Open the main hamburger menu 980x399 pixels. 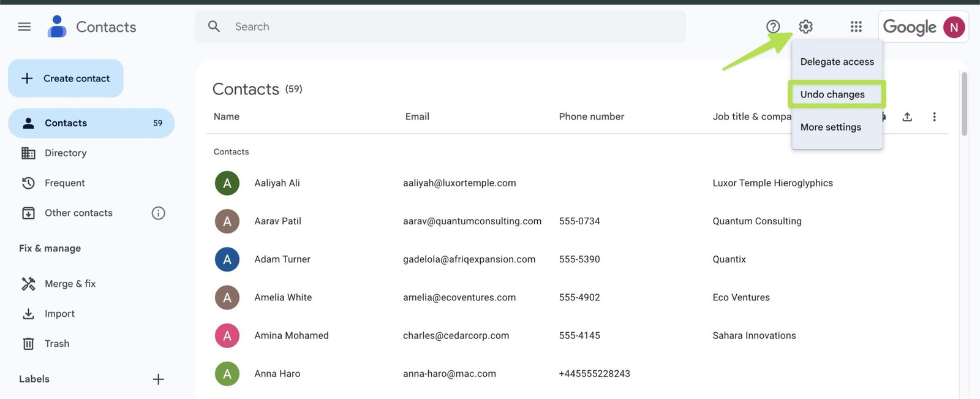pos(24,26)
